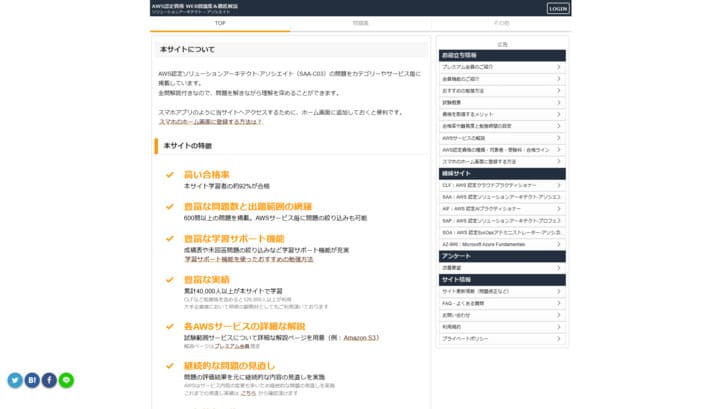
Task: Open the 問題集 tab
Action: click(360, 23)
